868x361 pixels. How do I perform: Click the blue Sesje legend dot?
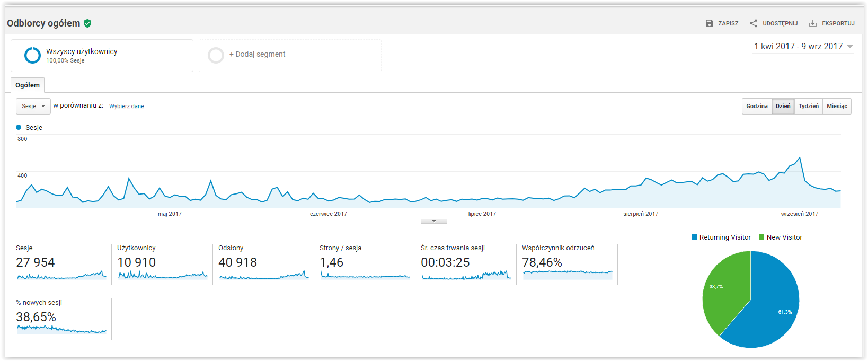click(19, 127)
